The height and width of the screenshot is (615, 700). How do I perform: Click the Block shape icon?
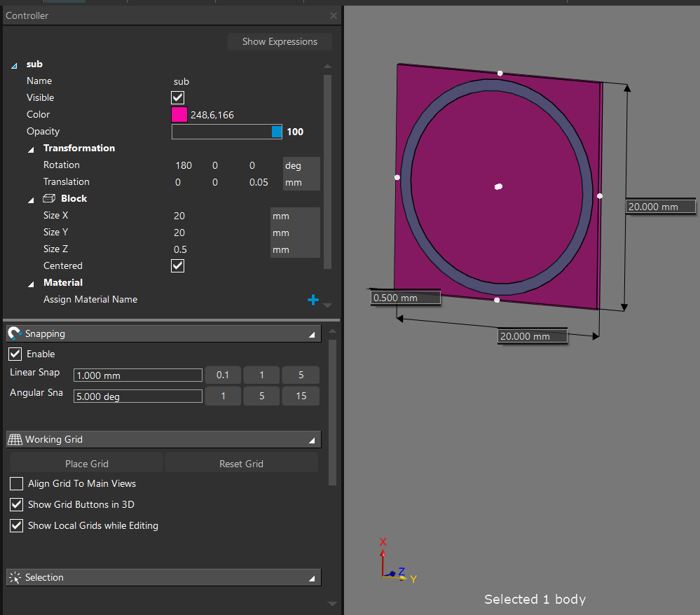50,199
